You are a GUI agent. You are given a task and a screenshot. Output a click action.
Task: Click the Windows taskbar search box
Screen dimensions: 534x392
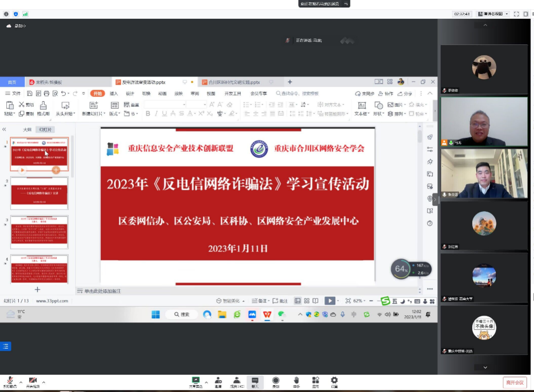[x=181, y=314]
